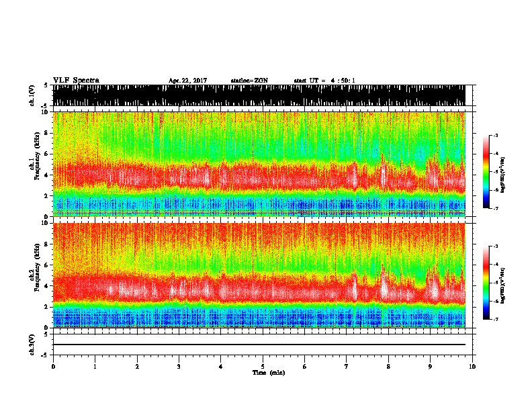The height and width of the screenshot is (411, 532).
Task: Click the black ch.1 voltage waveform panel
Action: [259, 95]
